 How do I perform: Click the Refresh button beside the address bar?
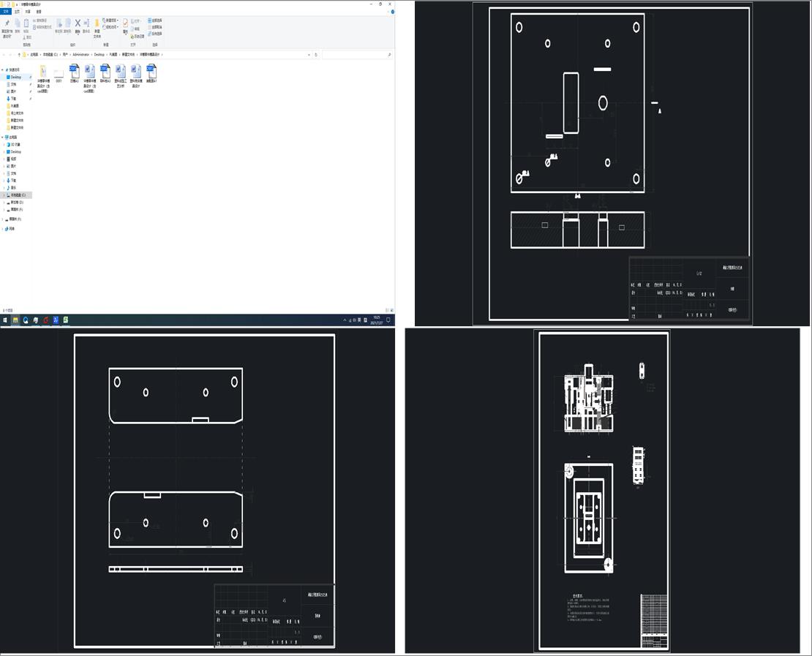pyautogui.click(x=316, y=54)
